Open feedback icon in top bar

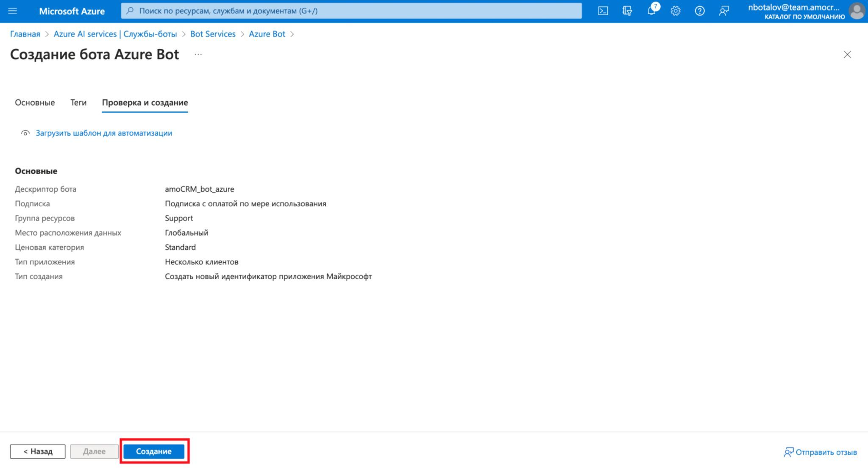coord(724,11)
